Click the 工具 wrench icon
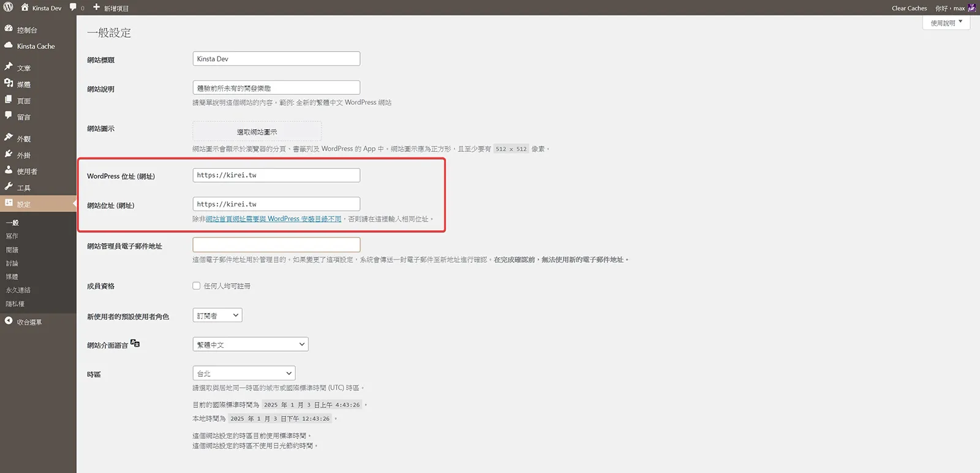980x473 pixels. click(x=9, y=187)
